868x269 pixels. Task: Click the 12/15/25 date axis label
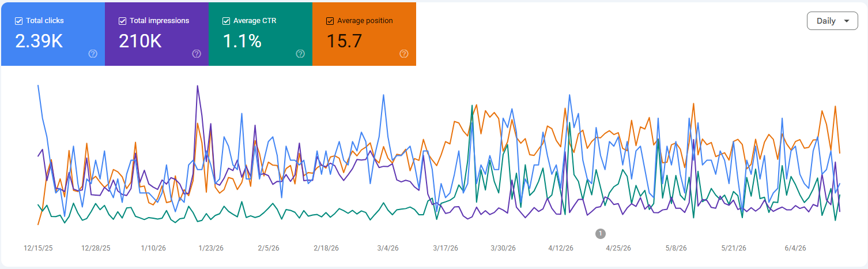click(38, 248)
